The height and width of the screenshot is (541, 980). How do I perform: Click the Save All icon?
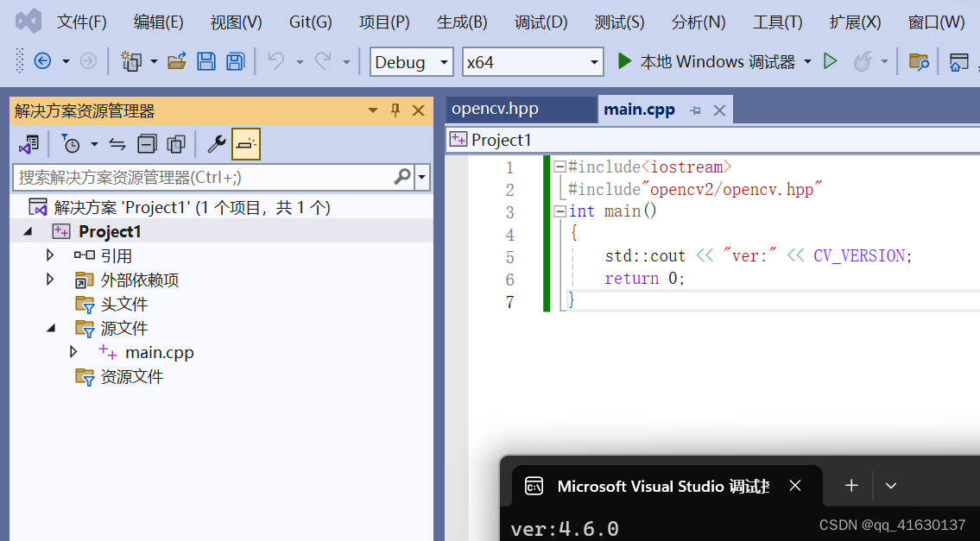tap(234, 61)
